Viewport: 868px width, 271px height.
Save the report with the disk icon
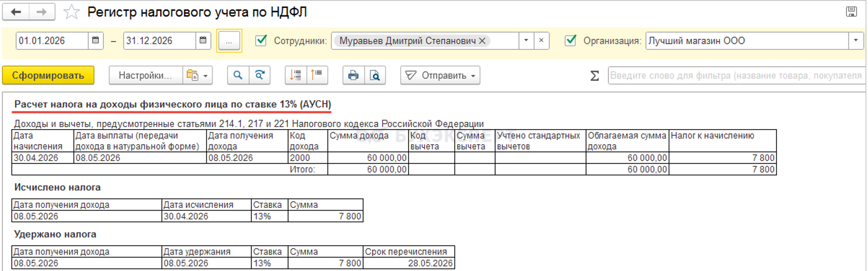coord(851,12)
